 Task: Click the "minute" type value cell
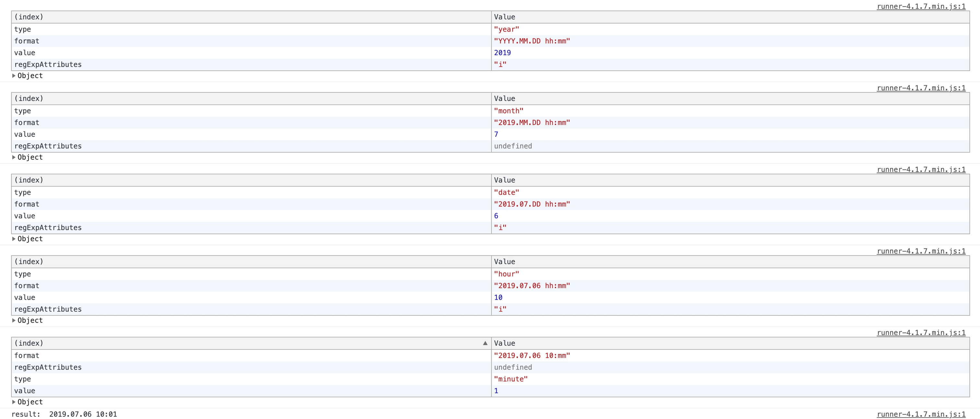(510, 379)
